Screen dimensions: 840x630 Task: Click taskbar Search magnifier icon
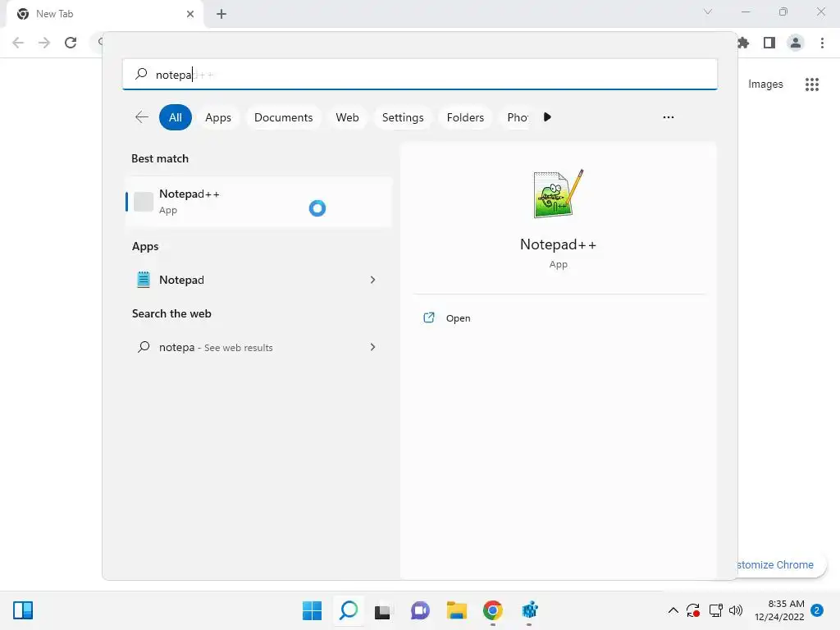click(x=349, y=610)
